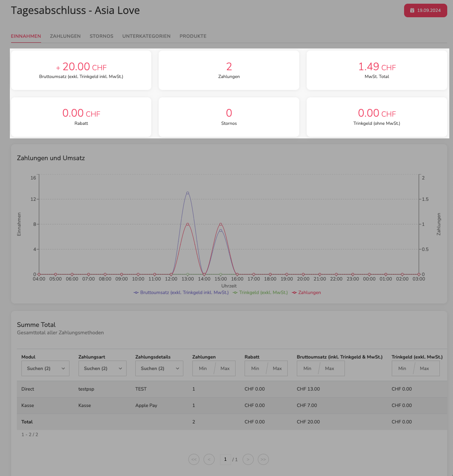The image size is (453, 476).
Task: Focus the Zahlungen Min filter field
Action: tap(203, 368)
